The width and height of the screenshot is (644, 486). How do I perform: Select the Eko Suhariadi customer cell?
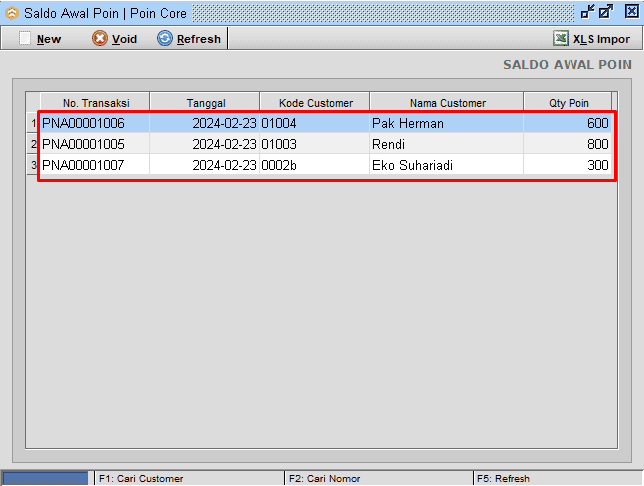[x=411, y=165]
